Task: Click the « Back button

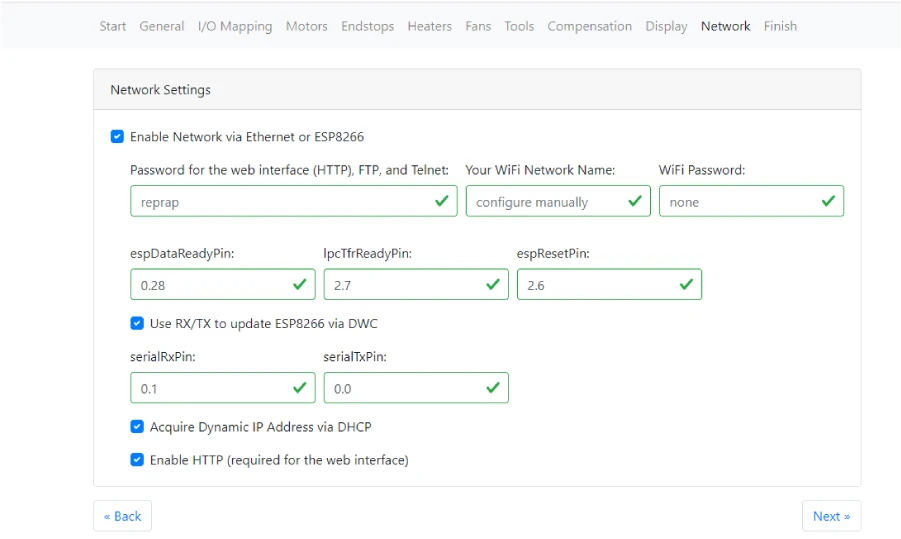Action: (x=123, y=516)
